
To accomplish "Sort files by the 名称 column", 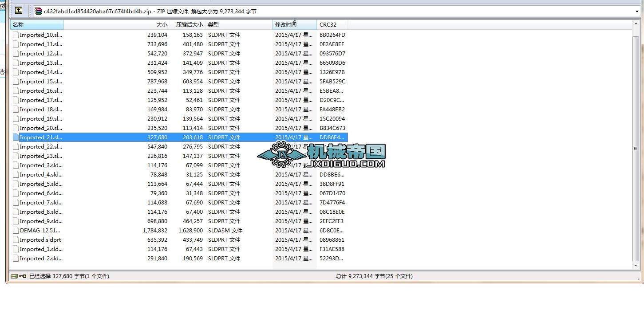I will click(x=36, y=24).
